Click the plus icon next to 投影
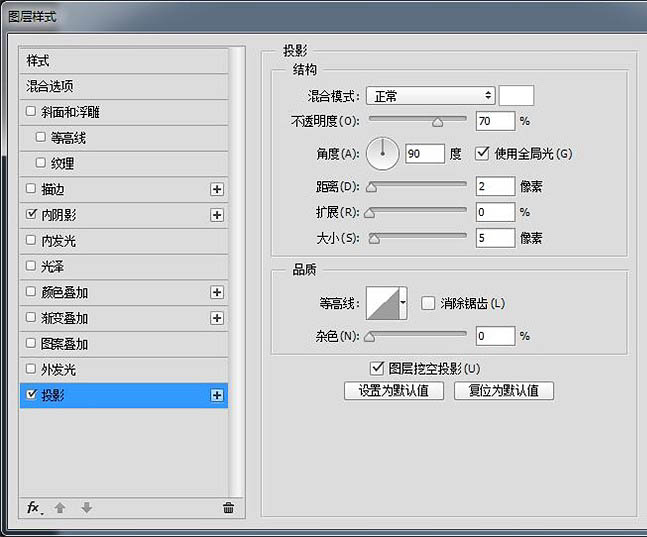 (216, 396)
